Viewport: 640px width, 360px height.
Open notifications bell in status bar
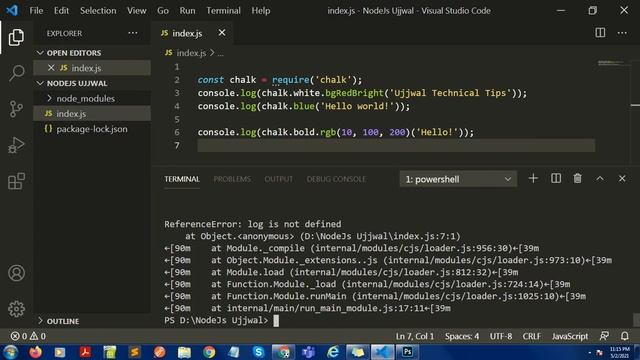tap(624, 336)
